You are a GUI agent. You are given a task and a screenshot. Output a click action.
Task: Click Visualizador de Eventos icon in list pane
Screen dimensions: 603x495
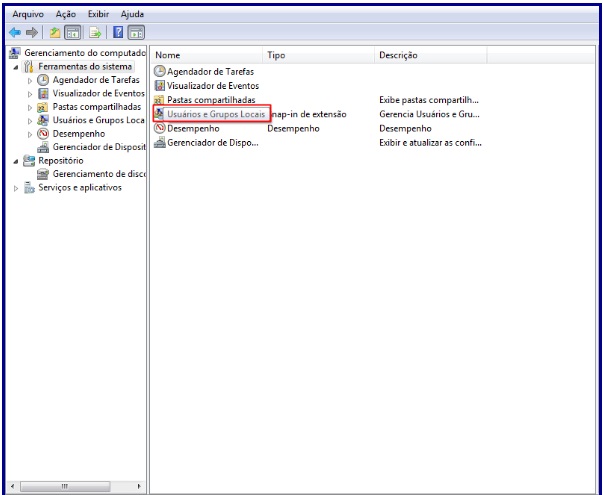pyautogui.click(x=159, y=86)
